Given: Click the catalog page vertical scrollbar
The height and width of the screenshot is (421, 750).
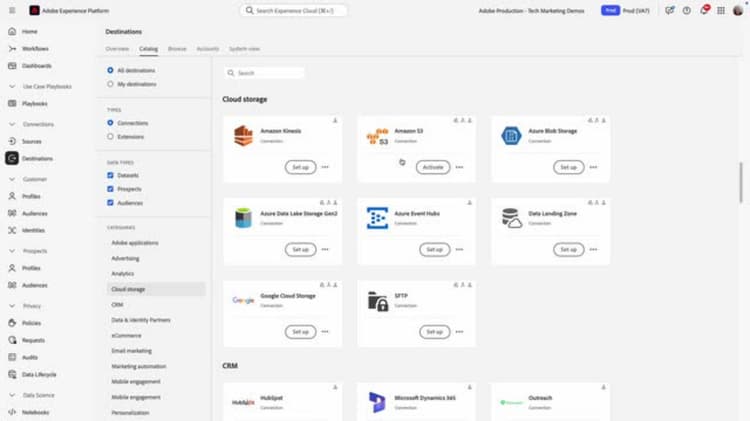Looking at the screenshot, I should tap(741, 183).
